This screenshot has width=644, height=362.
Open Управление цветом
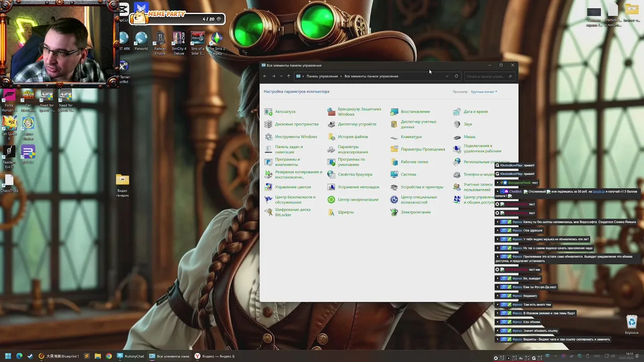coord(288,187)
